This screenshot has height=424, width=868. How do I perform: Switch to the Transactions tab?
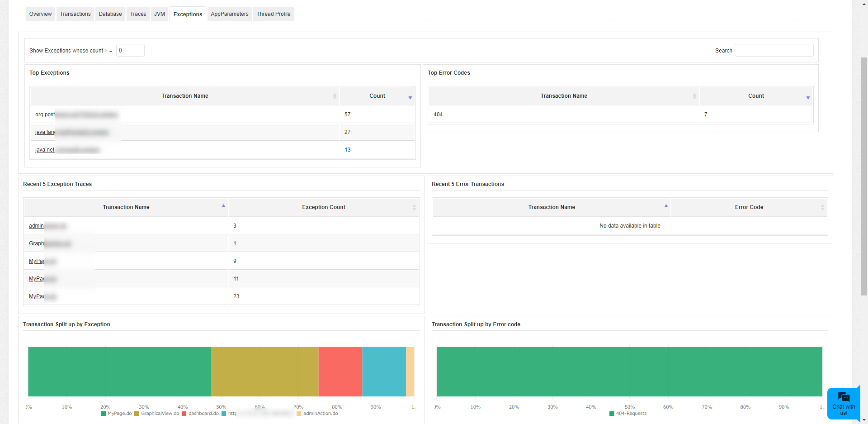(x=75, y=14)
